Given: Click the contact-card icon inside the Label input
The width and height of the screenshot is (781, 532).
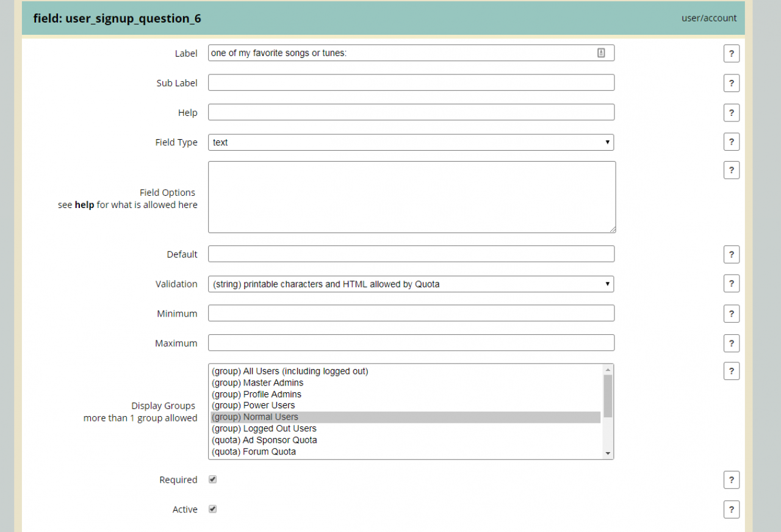Looking at the screenshot, I should coord(601,53).
